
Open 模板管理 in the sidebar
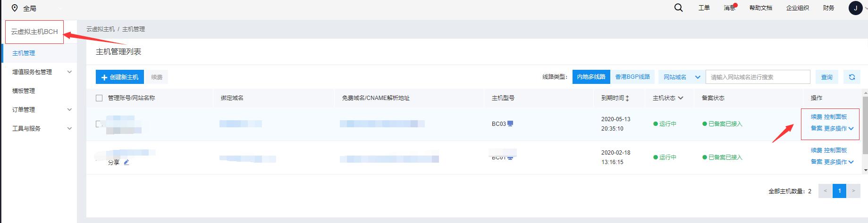[x=24, y=91]
